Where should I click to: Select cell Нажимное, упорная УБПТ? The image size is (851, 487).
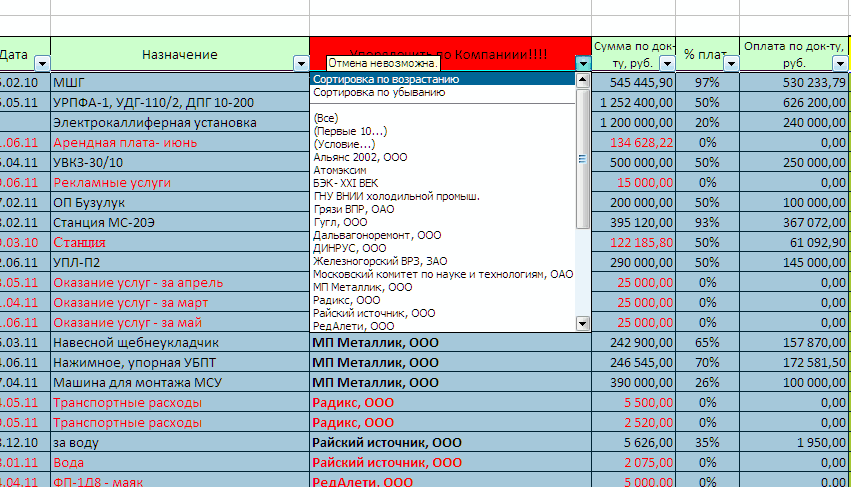[180, 363]
